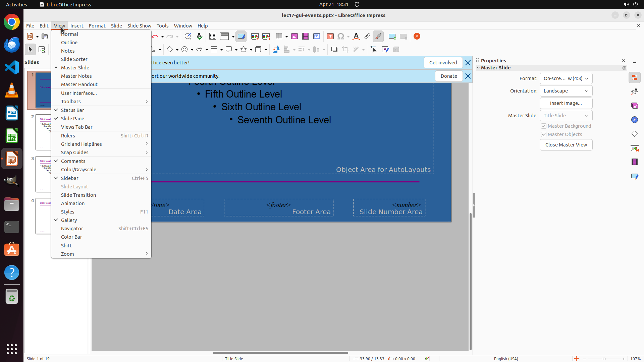Select slide 3 thumbnail in Slides pane

(44, 174)
